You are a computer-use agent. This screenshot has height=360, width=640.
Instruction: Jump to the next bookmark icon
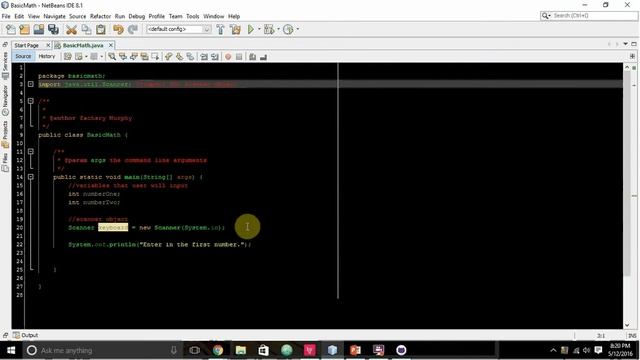179,57
